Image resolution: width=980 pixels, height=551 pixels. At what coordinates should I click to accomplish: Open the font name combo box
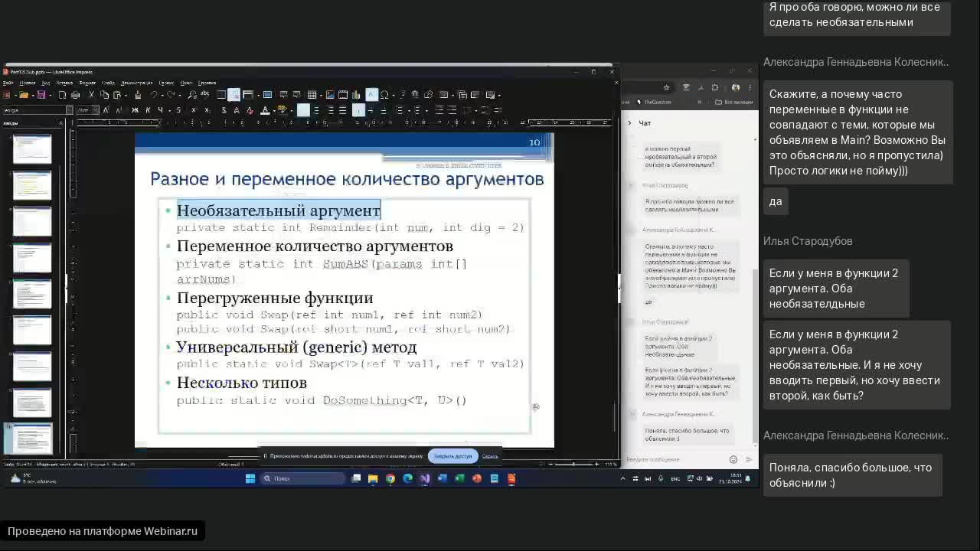[x=38, y=109]
